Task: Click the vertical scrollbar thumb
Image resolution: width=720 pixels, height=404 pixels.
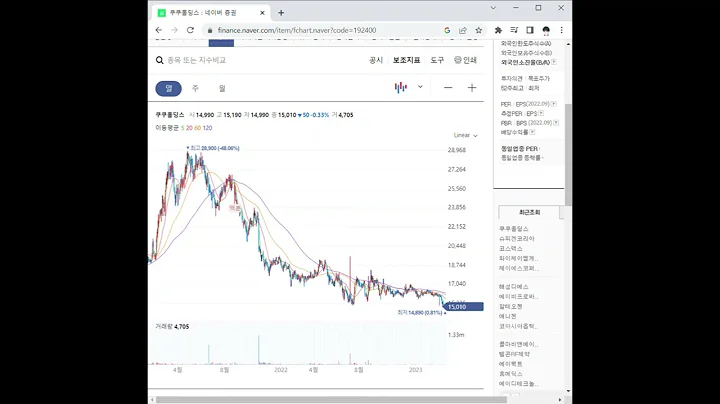Action: click(568, 154)
